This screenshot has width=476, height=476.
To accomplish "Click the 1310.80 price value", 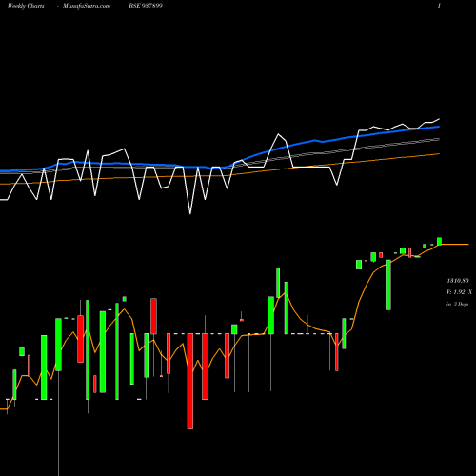I will [458, 281].
